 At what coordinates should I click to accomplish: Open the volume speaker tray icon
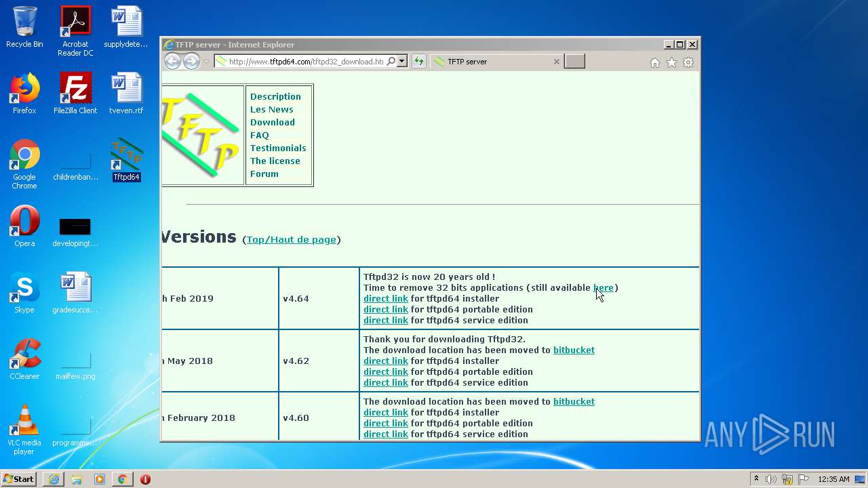[771, 479]
